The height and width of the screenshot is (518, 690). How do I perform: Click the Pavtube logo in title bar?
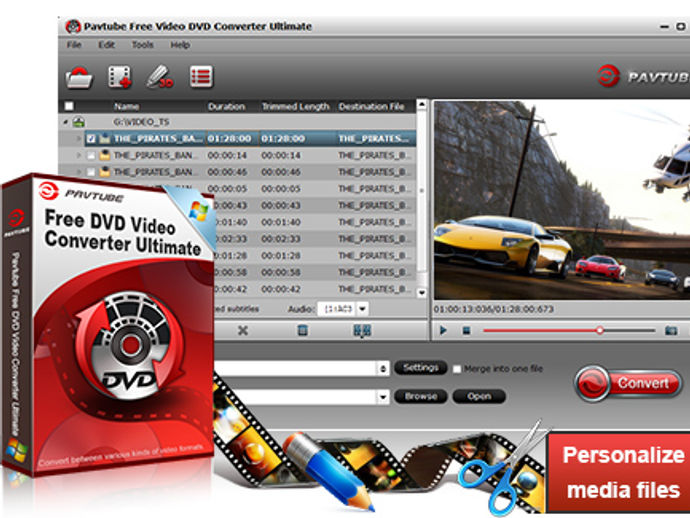73,26
